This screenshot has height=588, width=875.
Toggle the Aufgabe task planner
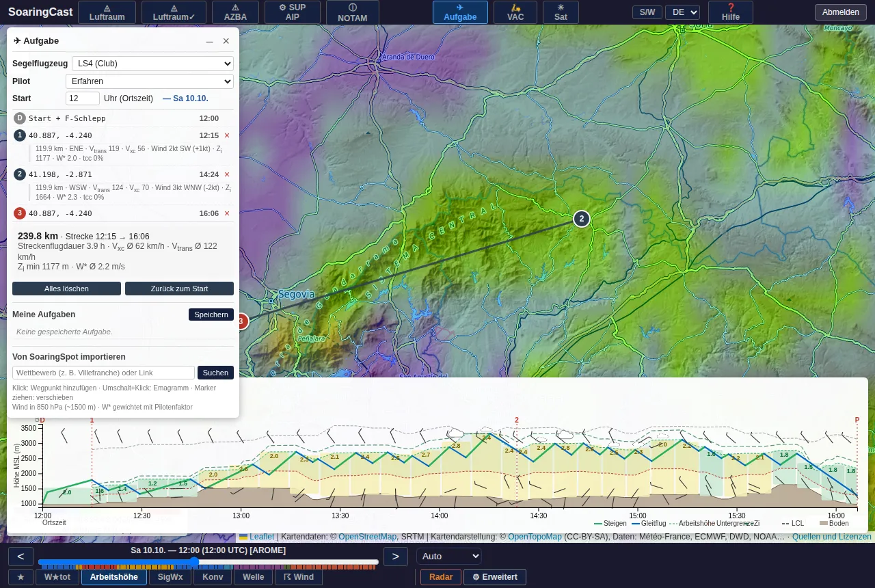tap(460, 12)
